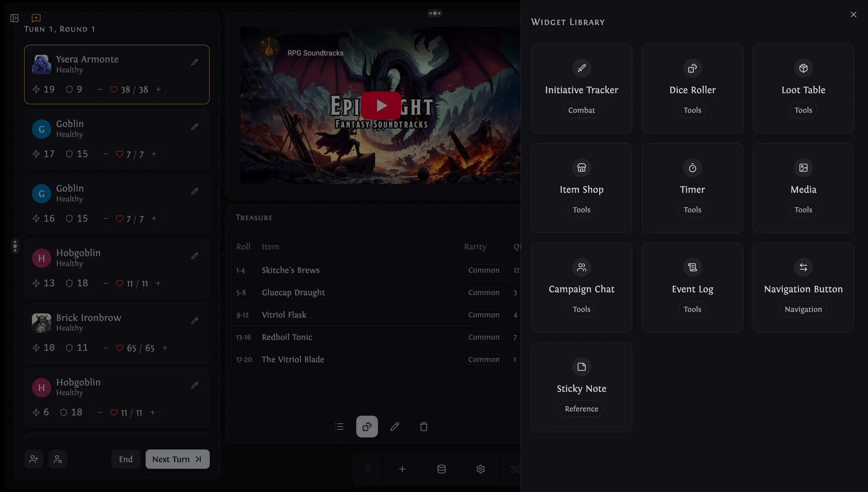Increase HP of Hobgoblin with initiative 13

158,283
